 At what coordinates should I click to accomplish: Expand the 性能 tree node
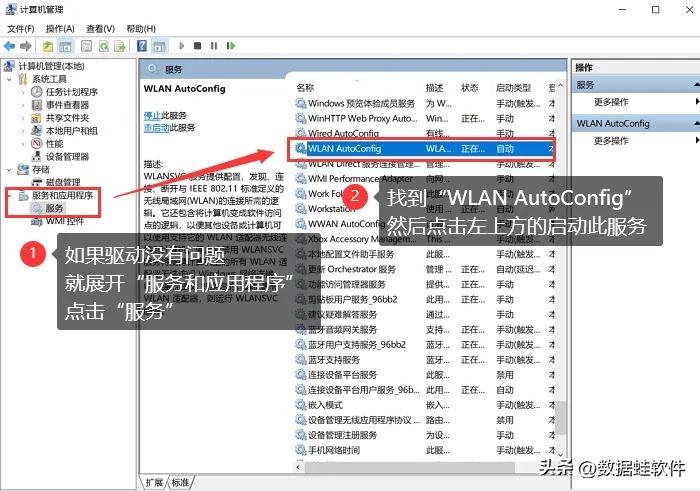pos(23,144)
